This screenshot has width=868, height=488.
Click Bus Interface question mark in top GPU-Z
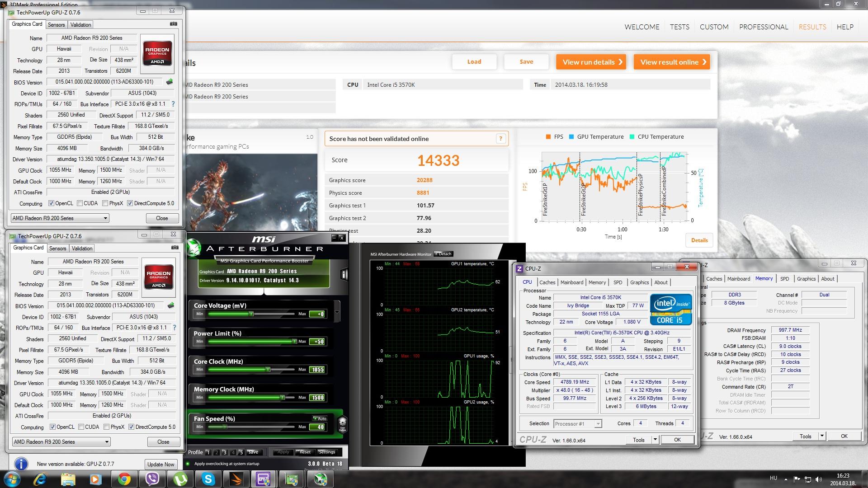click(173, 104)
